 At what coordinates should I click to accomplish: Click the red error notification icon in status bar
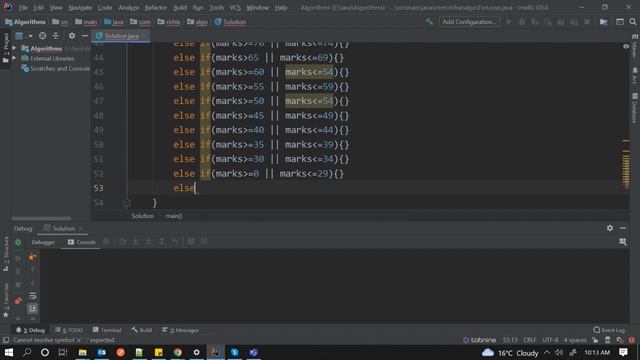632,340
